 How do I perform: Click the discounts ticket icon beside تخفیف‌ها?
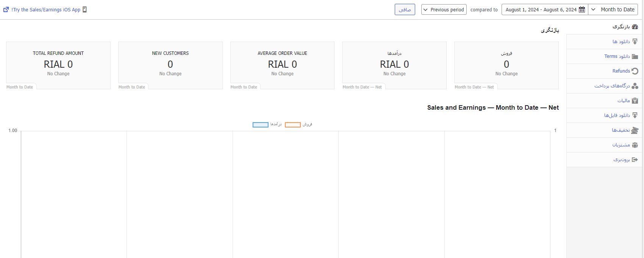click(x=635, y=130)
